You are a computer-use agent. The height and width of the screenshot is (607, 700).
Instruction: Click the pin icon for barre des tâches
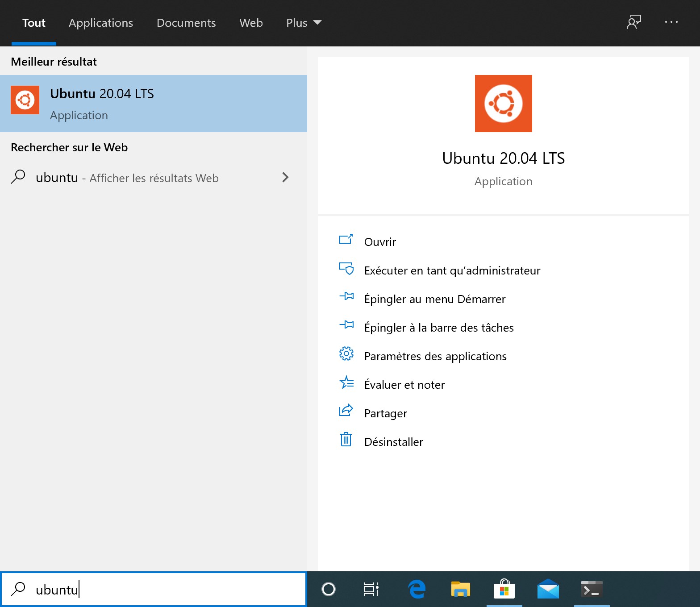coord(346,324)
